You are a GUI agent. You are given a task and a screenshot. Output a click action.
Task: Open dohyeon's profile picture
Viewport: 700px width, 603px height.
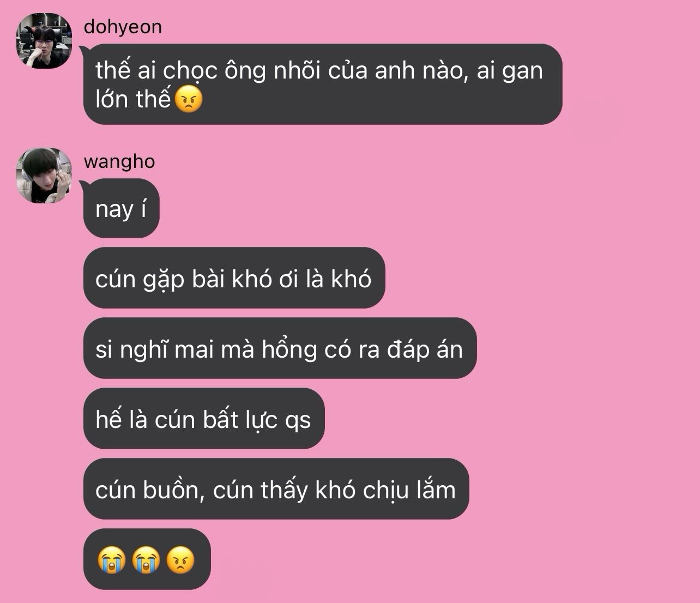coord(44,41)
